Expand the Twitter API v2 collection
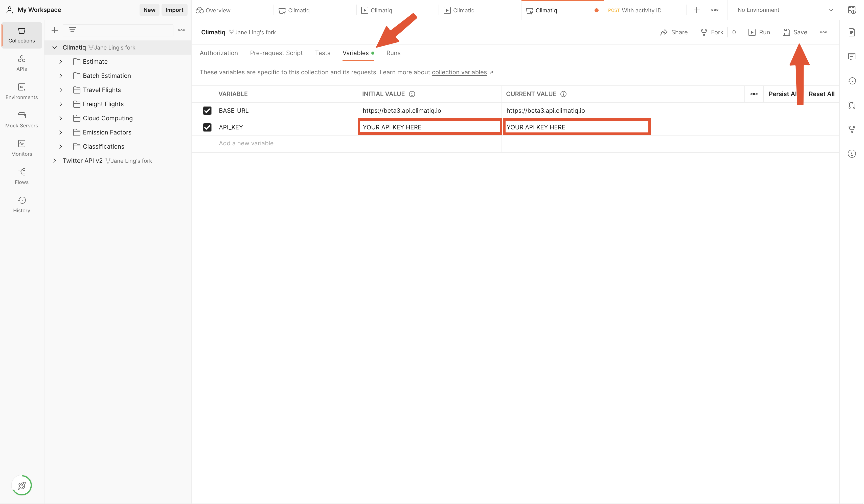This screenshot has height=504, width=864. point(55,160)
